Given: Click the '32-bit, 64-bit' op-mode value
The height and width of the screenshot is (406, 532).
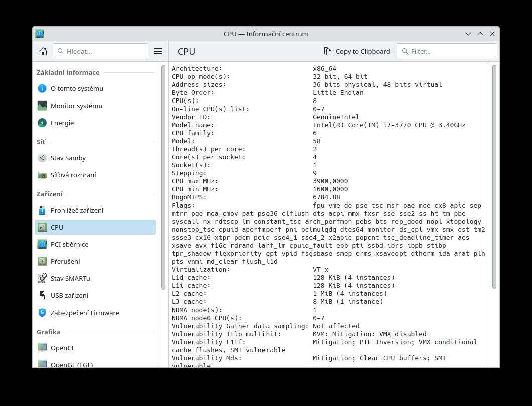Looking at the screenshot, I should pyautogui.click(x=340, y=77).
